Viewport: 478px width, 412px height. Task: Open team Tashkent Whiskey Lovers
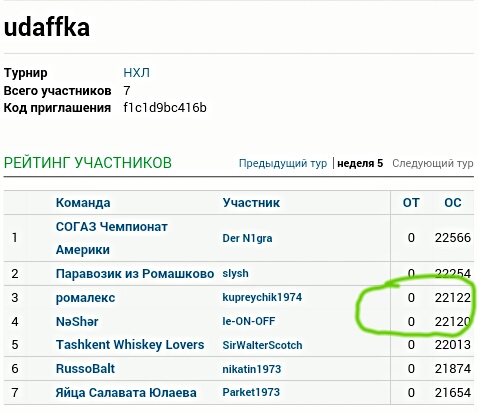click(130, 345)
